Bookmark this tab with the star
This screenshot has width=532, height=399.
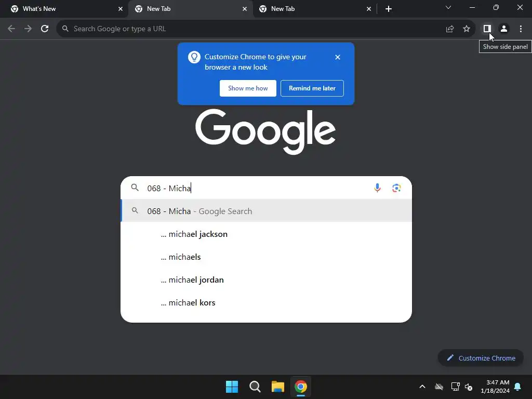click(467, 29)
